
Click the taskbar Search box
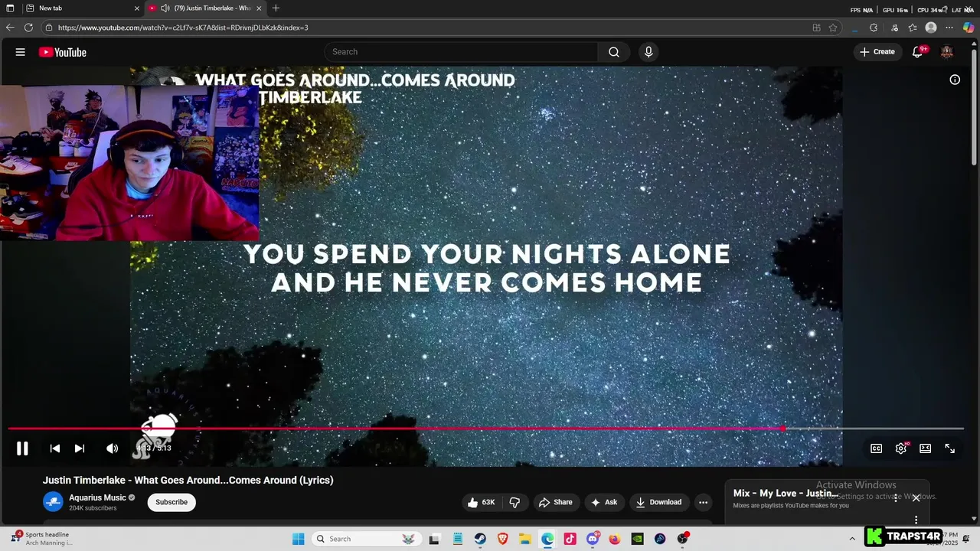[x=367, y=539]
